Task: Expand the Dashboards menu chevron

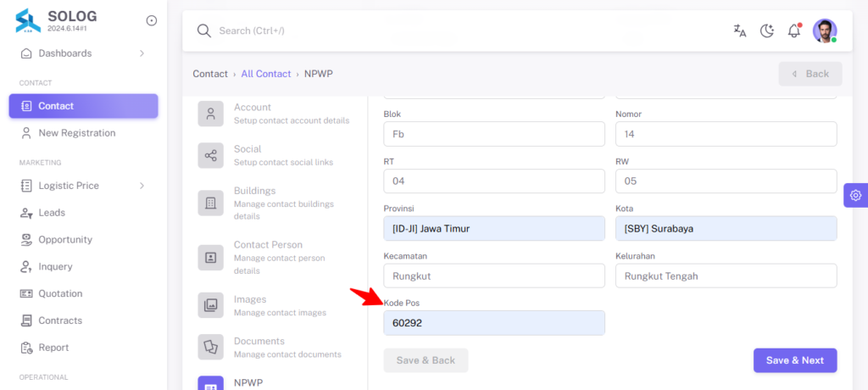Action: coord(142,53)
